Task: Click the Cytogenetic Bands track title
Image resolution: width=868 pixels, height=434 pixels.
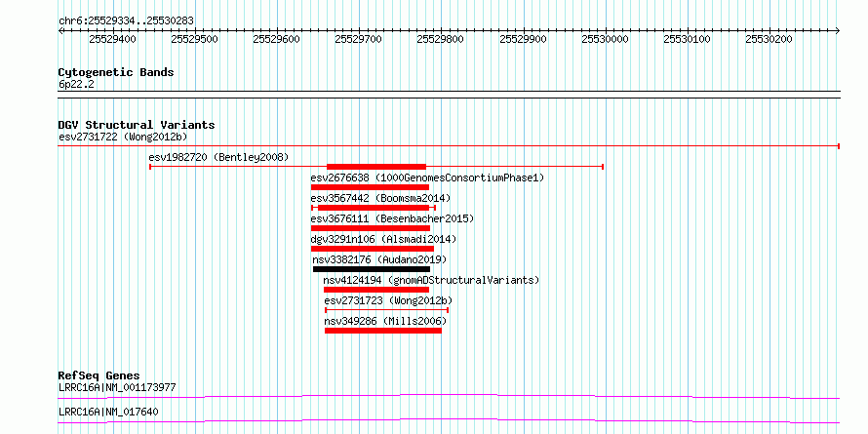Action: [116, 72]
